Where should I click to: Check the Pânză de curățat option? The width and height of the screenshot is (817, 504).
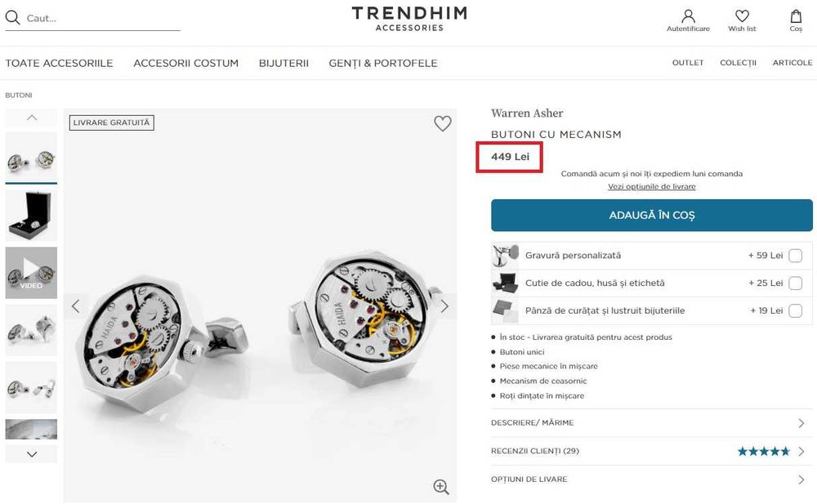[x=795, y=310]
